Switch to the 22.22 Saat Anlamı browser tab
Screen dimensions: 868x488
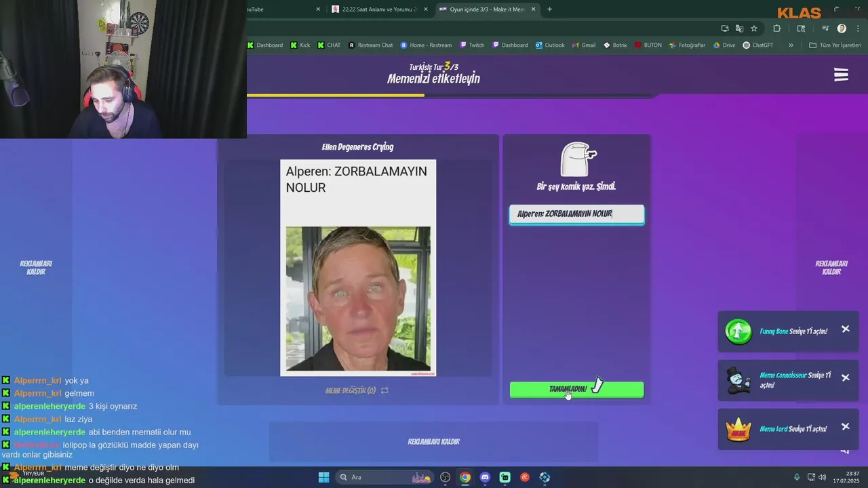click(x=380, y=9)
